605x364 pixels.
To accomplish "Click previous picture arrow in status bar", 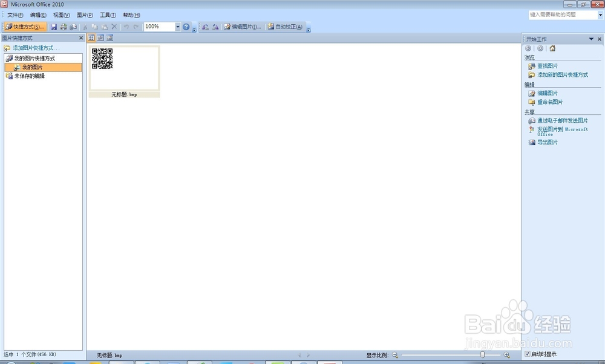I will click(x=299, y=355).
